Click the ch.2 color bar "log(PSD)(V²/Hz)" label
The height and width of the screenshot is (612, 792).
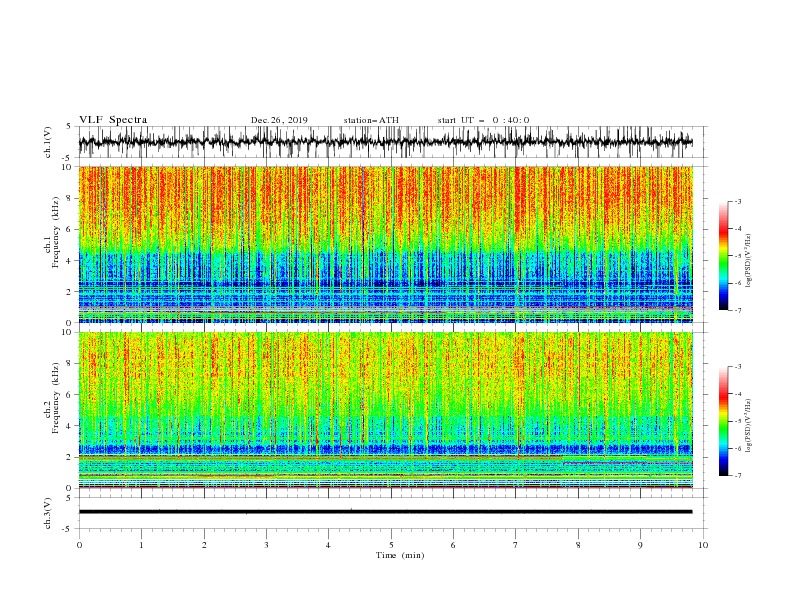[750, 426]
